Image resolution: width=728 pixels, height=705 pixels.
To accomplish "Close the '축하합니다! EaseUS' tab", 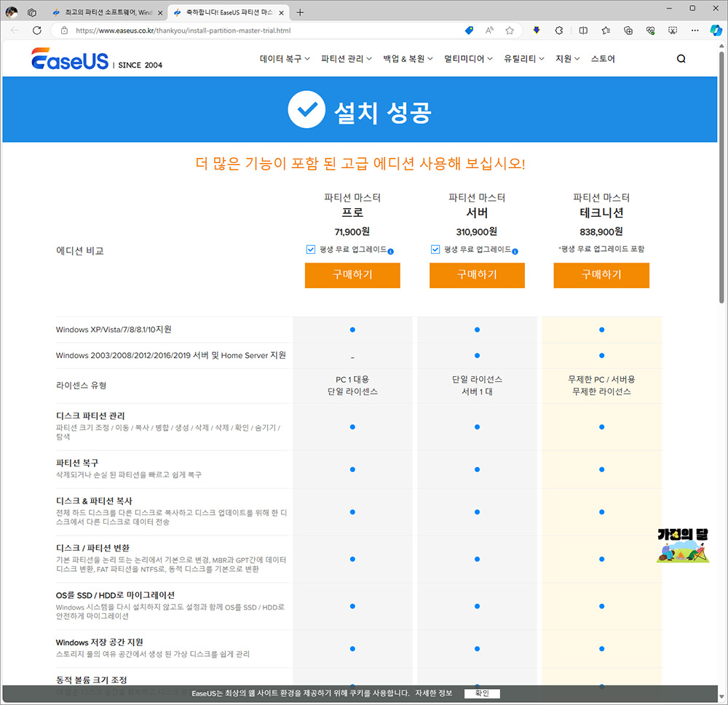I will [281, 13].
